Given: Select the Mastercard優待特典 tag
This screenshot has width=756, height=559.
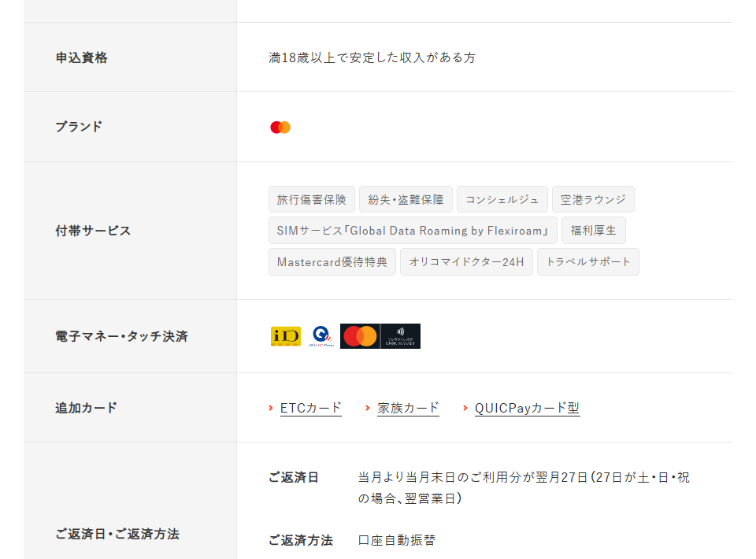Looking at the screenshot, I should pyautogui.click(x=332, y=261).
